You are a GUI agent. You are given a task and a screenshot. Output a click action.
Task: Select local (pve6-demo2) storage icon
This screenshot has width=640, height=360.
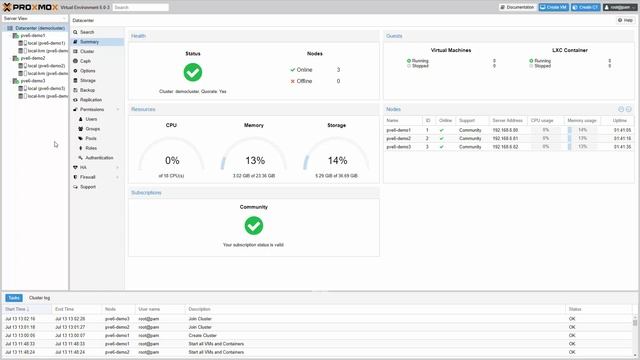click(22, 66)
